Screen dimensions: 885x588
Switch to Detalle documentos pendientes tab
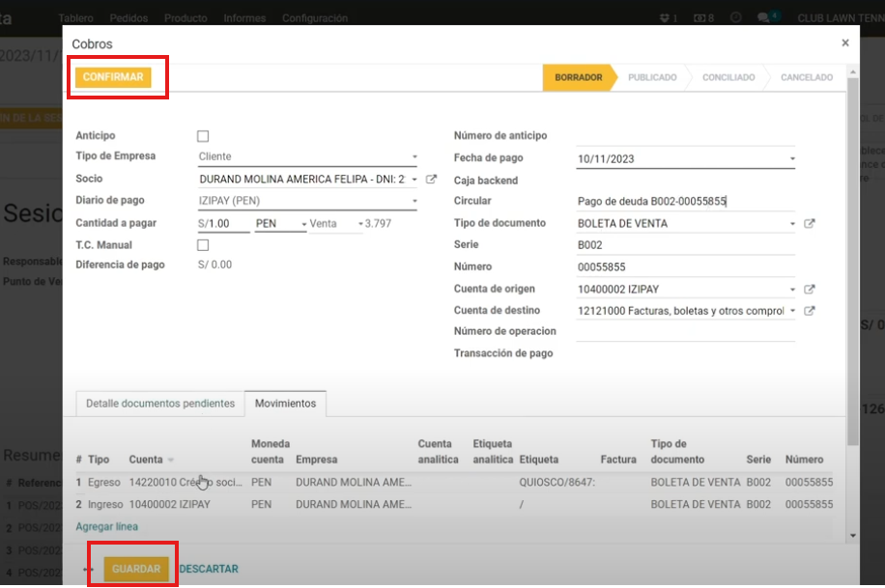tap(160, 404)
